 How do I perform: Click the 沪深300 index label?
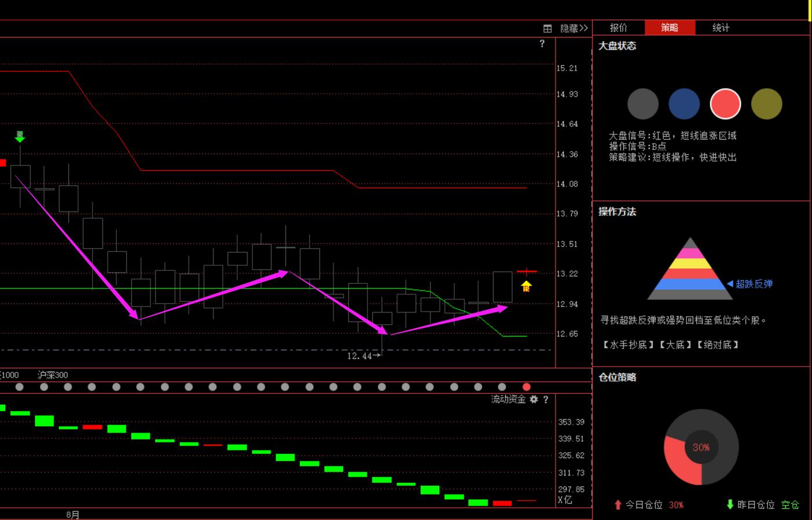pyautogui.click(x=53, y=375)
